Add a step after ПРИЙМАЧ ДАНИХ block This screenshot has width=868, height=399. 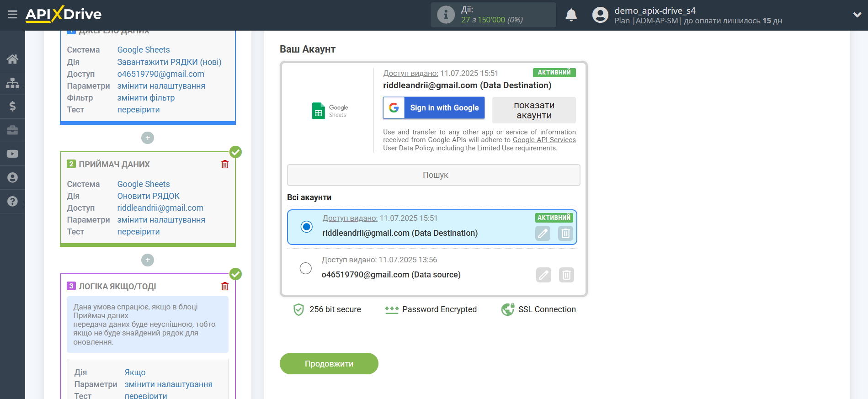click(x=148, y=260)
